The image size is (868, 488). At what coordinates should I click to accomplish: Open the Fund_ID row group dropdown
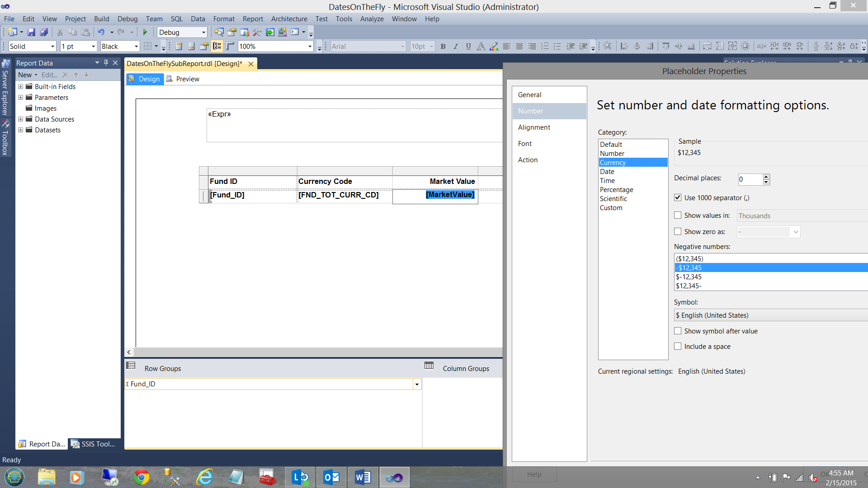tap(417, 384)
